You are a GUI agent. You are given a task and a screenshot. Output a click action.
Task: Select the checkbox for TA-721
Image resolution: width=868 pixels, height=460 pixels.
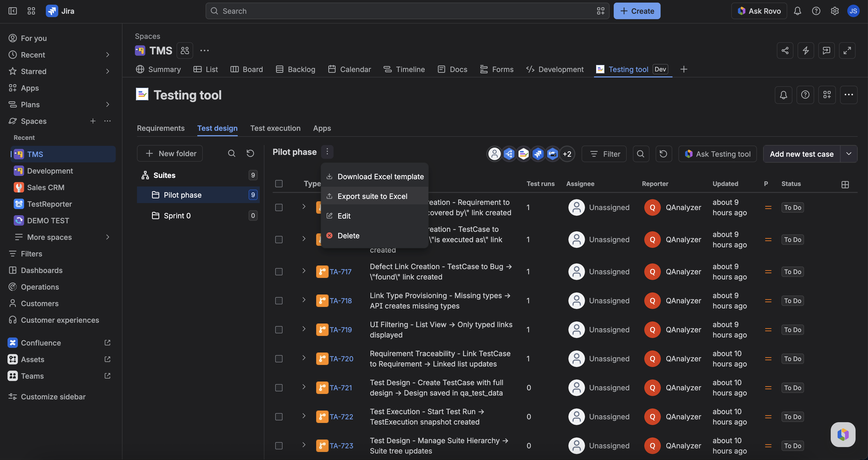(279, 388)
